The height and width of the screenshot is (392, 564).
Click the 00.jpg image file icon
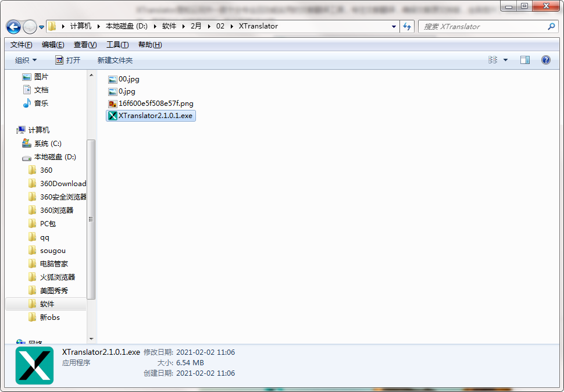point(113,80)
